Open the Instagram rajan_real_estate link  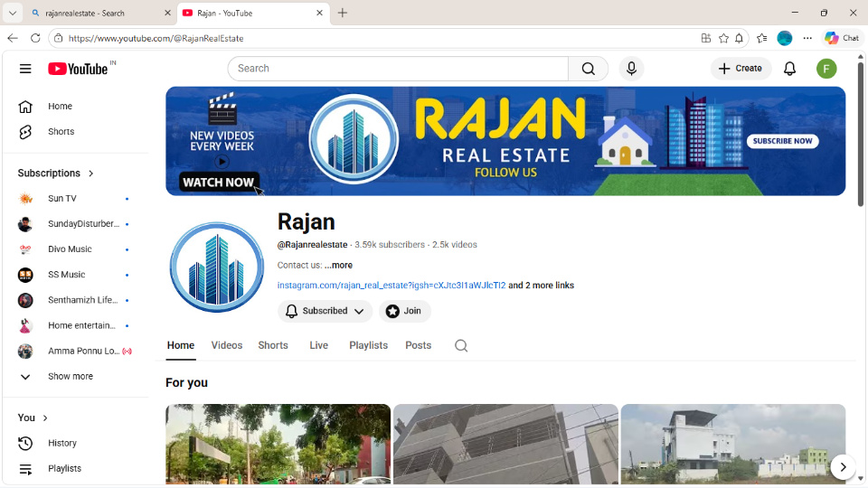392,286
